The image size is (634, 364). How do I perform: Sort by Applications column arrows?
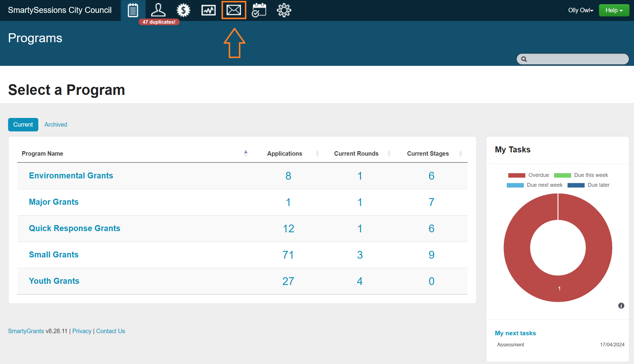(317, 154)
